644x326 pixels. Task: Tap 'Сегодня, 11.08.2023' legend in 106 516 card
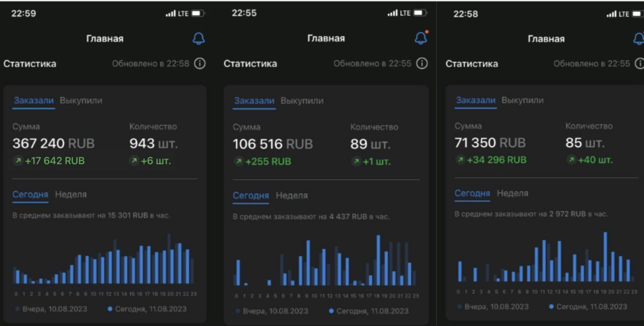coord(368,311)
